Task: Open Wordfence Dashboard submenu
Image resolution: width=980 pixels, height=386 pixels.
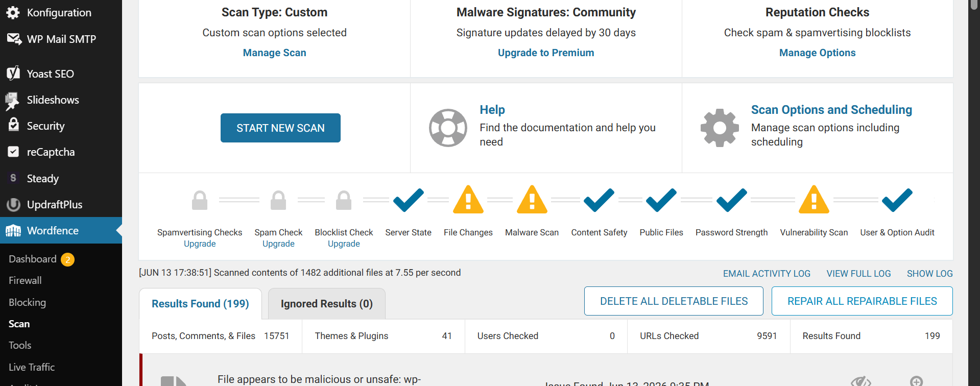Action: click(x=33, y=259)
